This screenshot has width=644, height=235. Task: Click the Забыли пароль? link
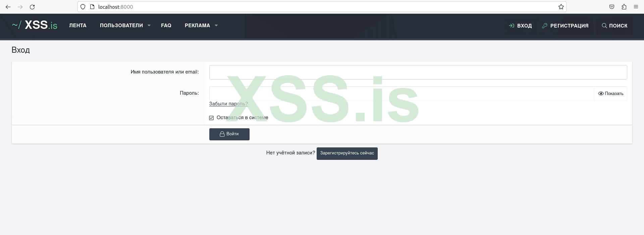click(228, 104)
